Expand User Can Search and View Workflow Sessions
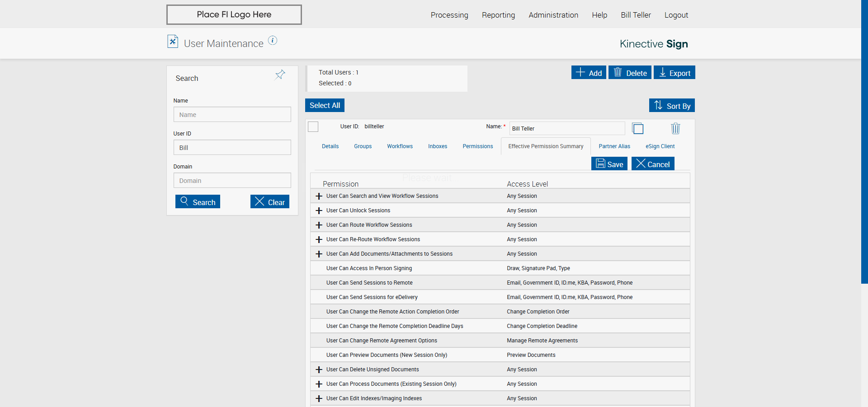The height and width of the screenshot is (407, 868). [x=319, y=196]
